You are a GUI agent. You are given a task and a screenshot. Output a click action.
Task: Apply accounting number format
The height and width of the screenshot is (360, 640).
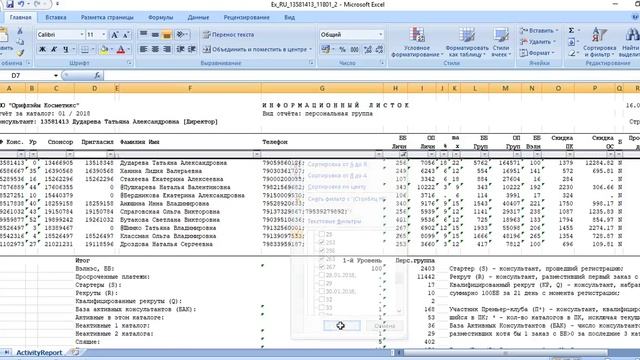point(325,49)
